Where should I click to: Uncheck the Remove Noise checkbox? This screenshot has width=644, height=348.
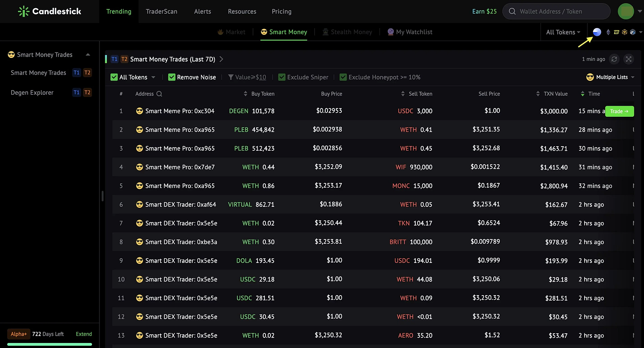point(172,77)
